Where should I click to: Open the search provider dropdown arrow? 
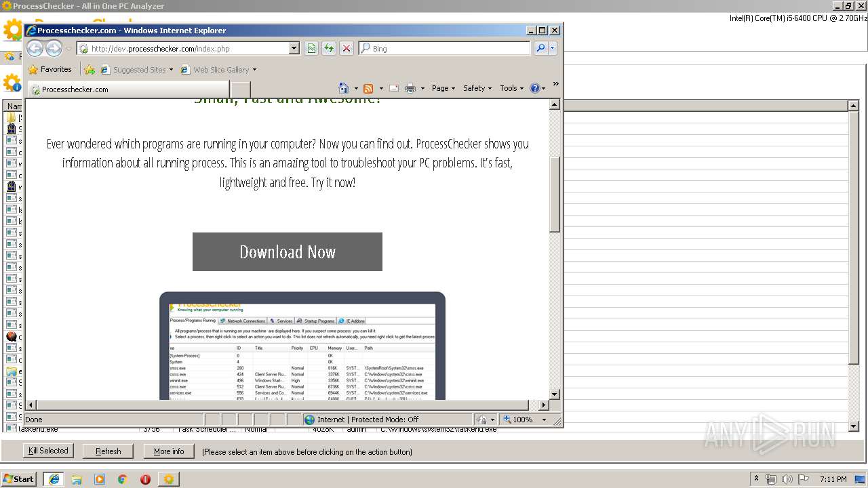[553, 49]
